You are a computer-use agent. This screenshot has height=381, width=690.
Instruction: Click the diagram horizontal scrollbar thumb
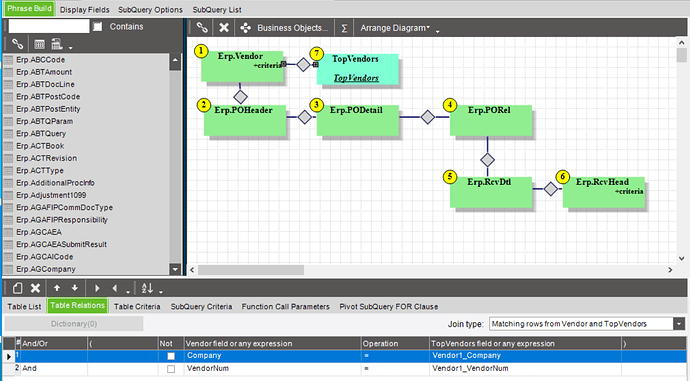coord(251,270)
